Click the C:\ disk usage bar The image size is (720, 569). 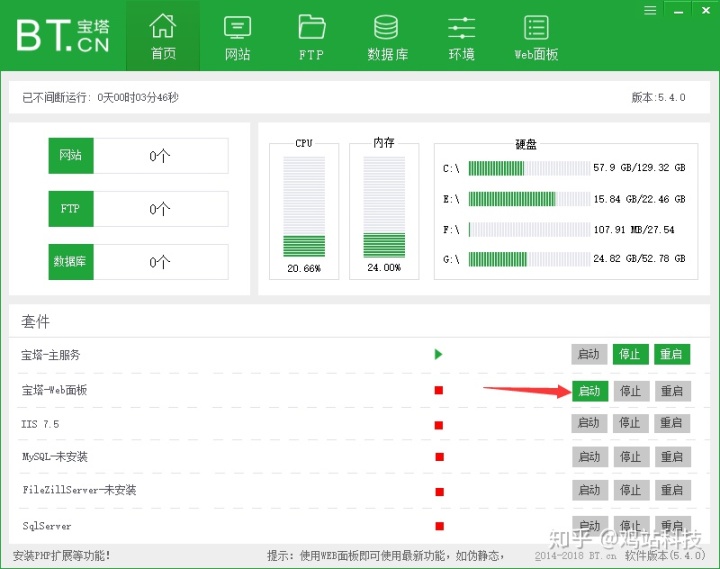click(529, 168)
